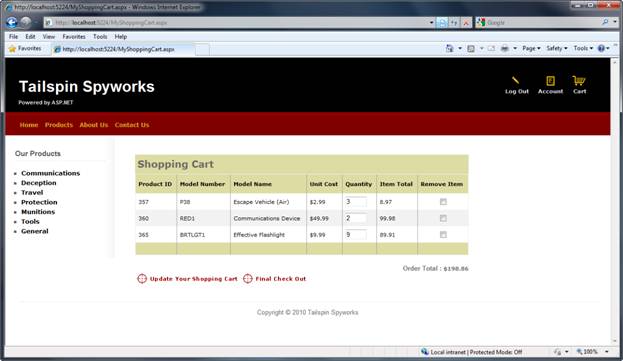Open the Page menu dropdown
Image resolution: width=623 pixels, height=361 pixels.
pos(531,48)
